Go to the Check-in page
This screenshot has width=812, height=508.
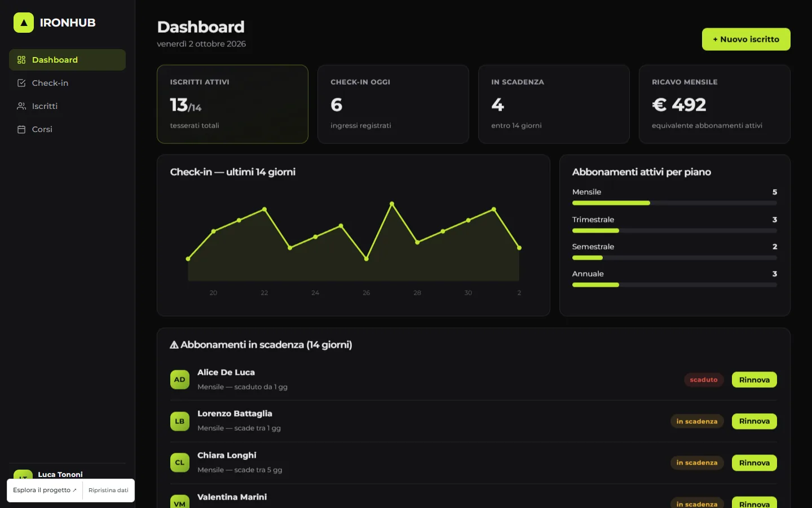[67, 83]
